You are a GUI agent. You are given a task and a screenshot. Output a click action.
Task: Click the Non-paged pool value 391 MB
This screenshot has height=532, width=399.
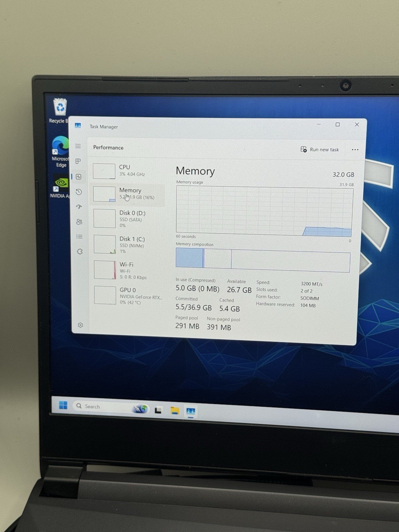pyautogui.click(x=219, y=327)
